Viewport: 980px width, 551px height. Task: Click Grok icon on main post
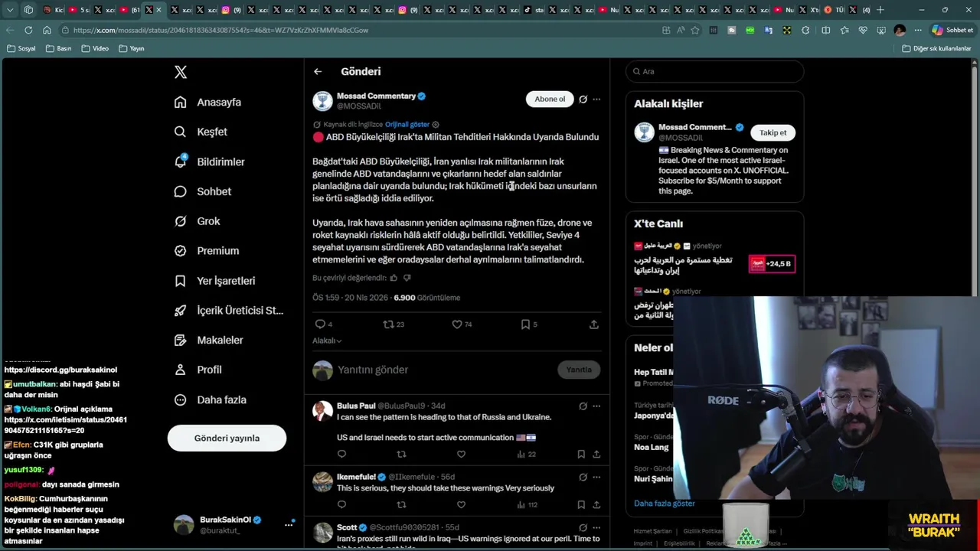pyautogui.click(x=583, y=99)
